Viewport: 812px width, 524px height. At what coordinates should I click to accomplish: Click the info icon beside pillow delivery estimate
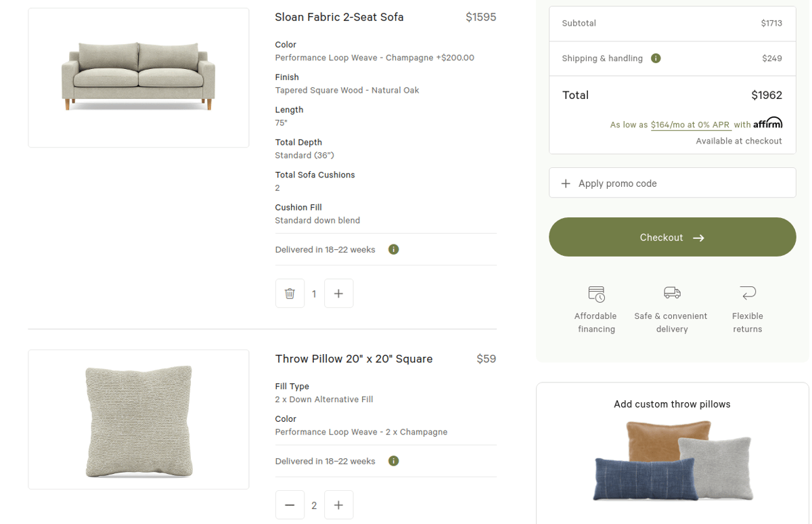[393, 461]
